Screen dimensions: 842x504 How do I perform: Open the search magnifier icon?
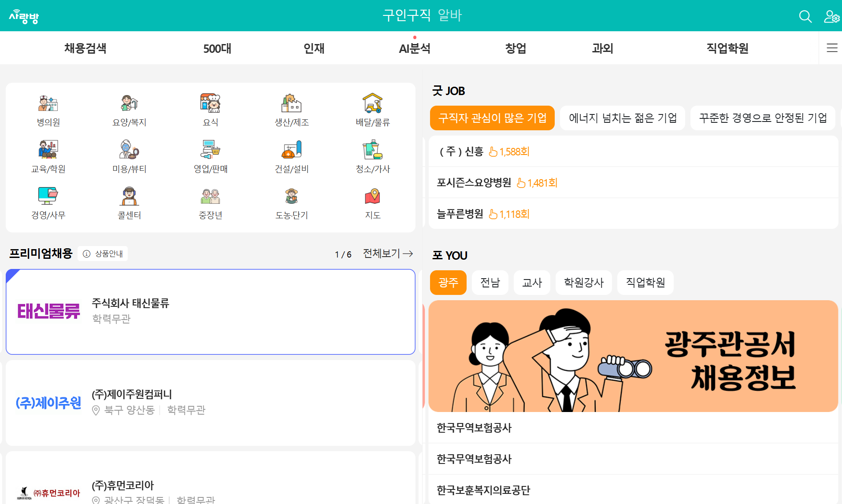click(x=805, y=16)
